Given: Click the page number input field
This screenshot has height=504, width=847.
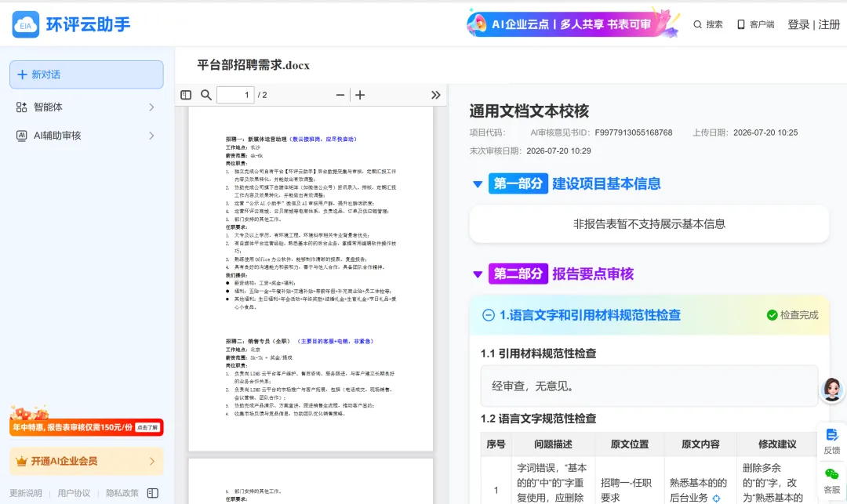Looking at the screenshot, I should point(235,95).
